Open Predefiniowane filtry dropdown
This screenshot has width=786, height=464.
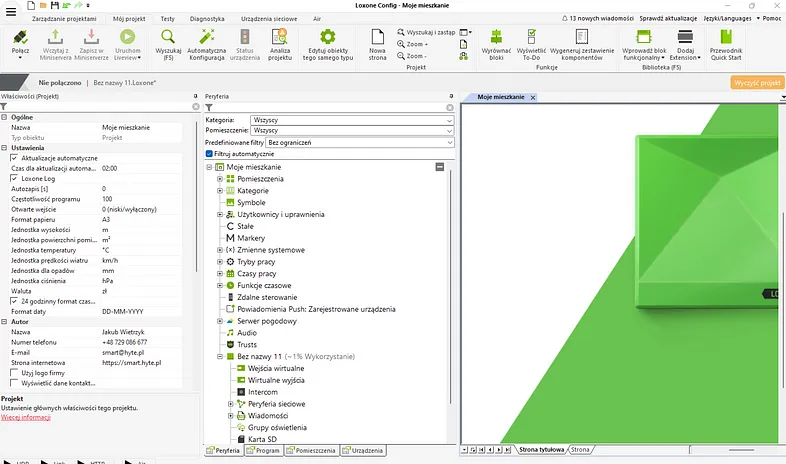(x=359, y=143)
